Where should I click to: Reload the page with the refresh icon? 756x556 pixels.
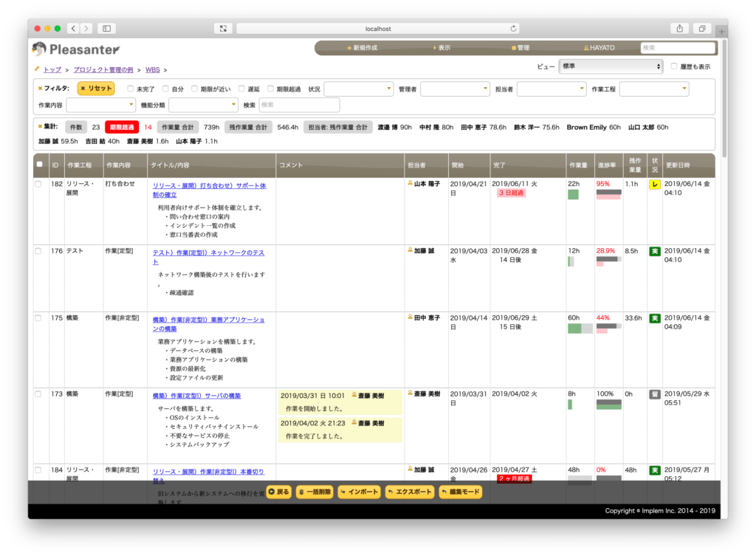(514, 29)
